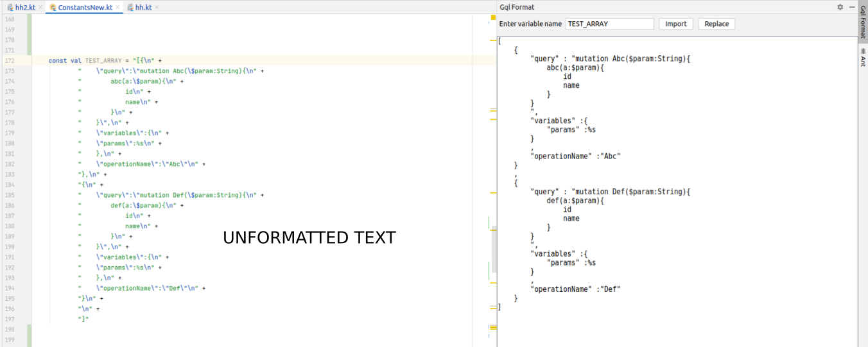The width and height of the screenshot is (868, 347).
Task: Click formatted '"query" : "mutation Abc' line in panel
Action: [x=610, y=58]
